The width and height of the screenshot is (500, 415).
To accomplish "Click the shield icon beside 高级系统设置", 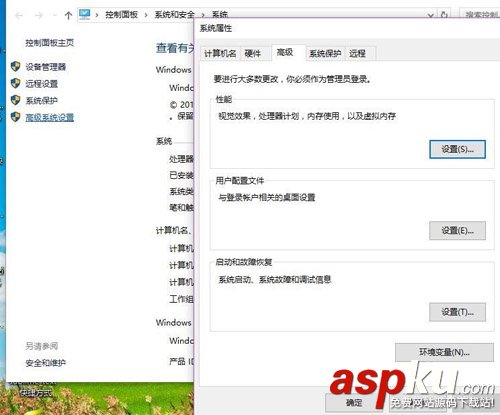I will coord(15,117).
